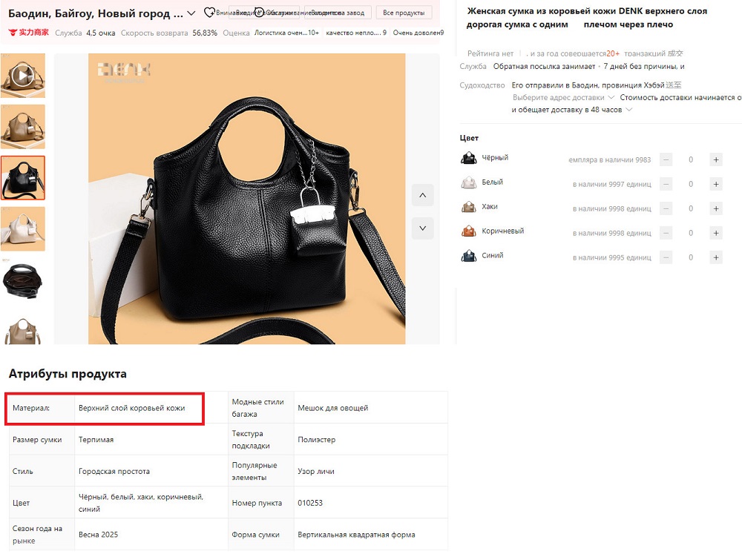This screenshot has height=560, width=742.
Task: View the white bag thumbnail in gallery
Action: (x=22, y=228)
